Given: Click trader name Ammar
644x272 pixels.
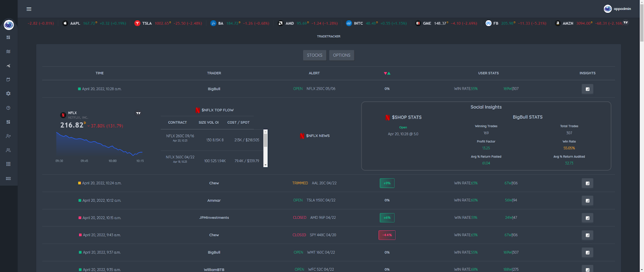Looking at the screenshot, I should coord(214,200).
